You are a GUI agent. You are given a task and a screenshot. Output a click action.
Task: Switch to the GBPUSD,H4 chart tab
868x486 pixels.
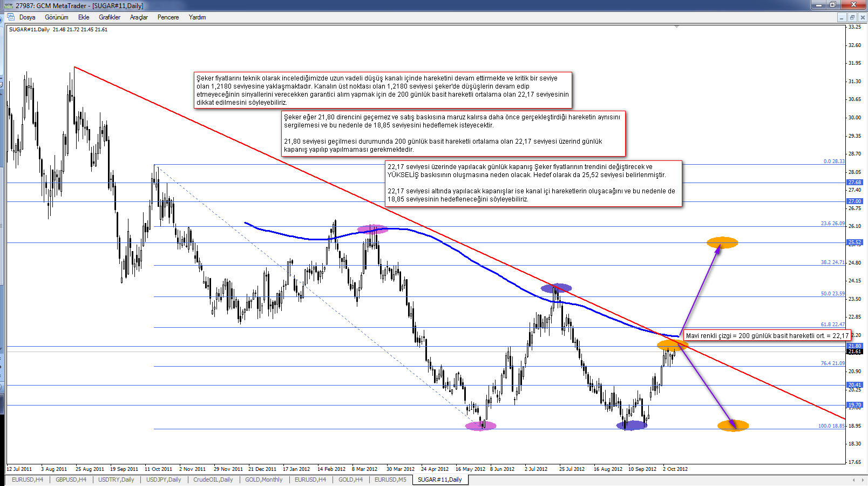(71, 480)
